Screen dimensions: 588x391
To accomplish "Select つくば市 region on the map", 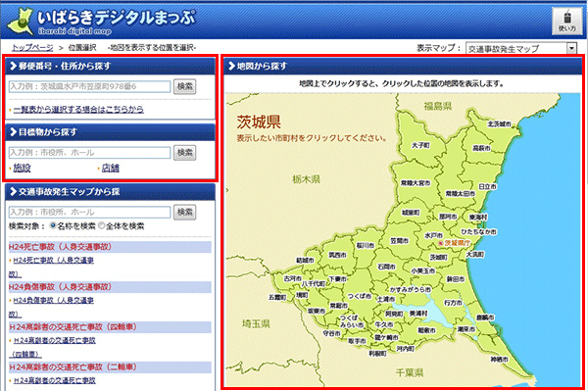I will pyautogui.click(x=359, y=296).
